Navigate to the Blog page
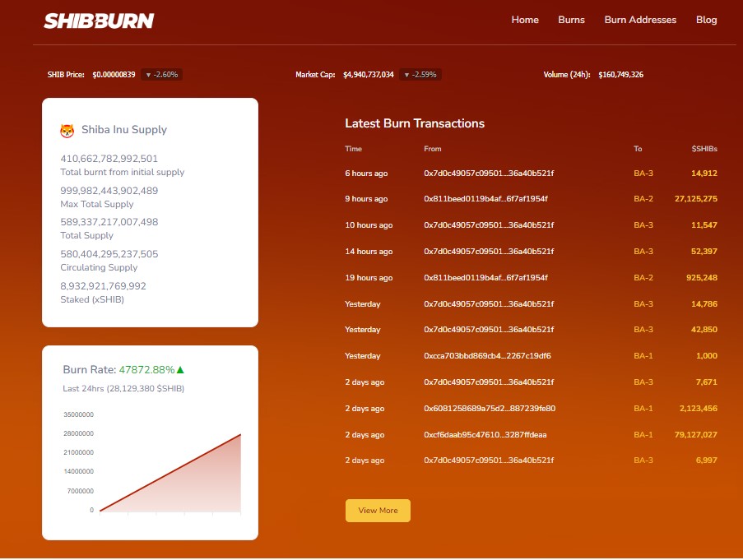 coord(706,20)
